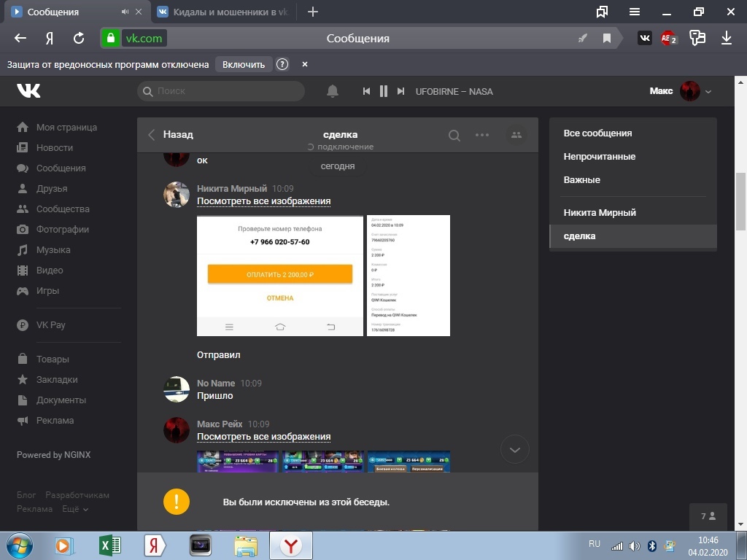Skip to next music track
This screenshot has width=747, height=560.
click(x=400, y=91)
